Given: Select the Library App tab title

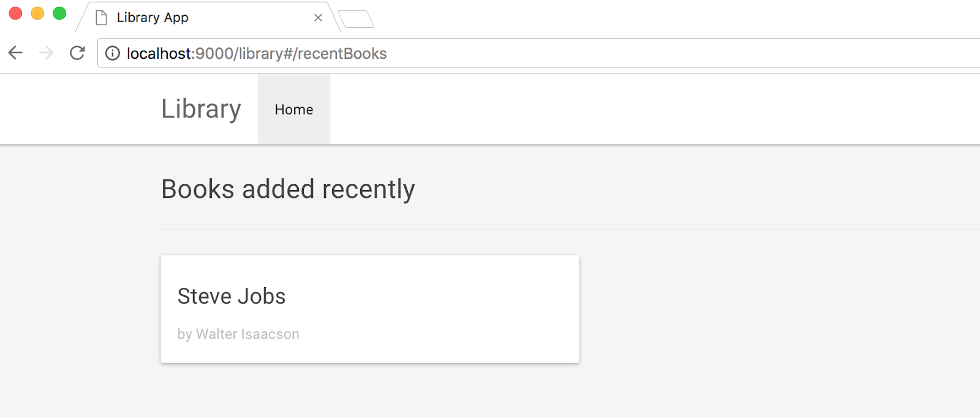Looking at the screenshot, I should pos(153,18).
